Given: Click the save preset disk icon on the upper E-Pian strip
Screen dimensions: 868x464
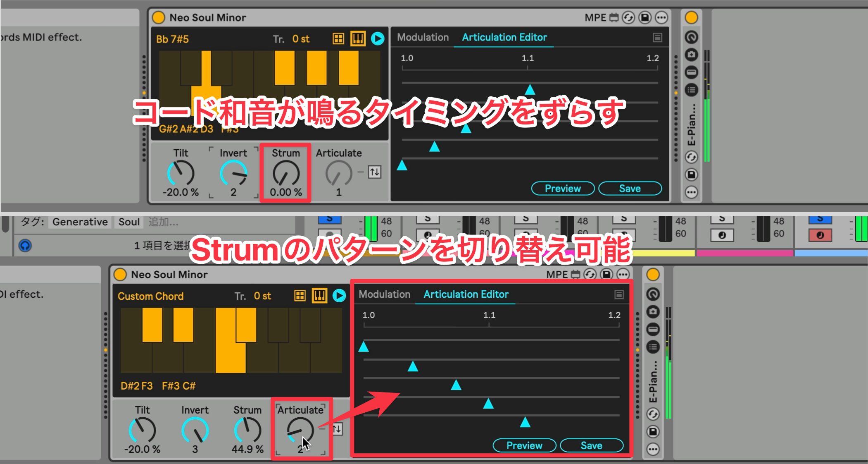Looking at the screenshot, I should click(x=691, y=175).
